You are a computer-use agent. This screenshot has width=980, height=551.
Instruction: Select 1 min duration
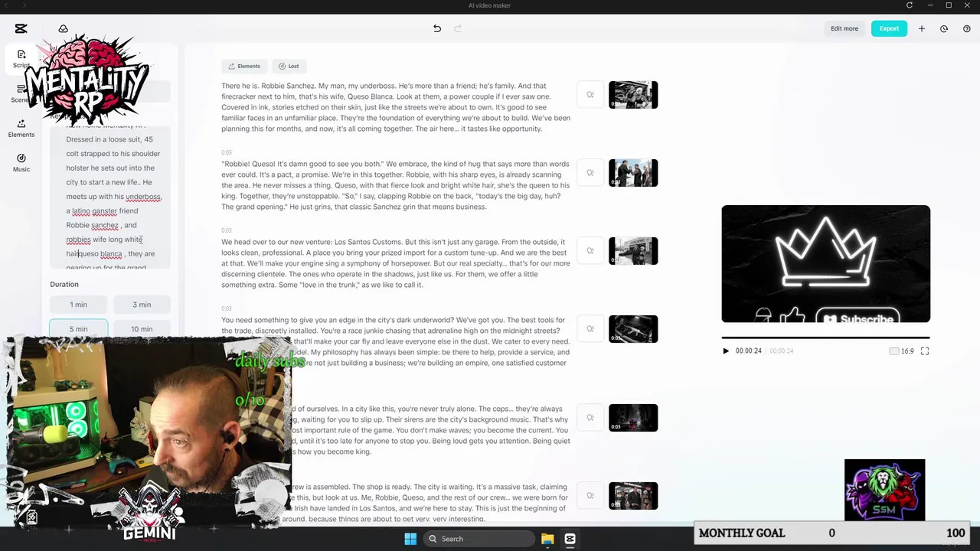tap(78, 305)
